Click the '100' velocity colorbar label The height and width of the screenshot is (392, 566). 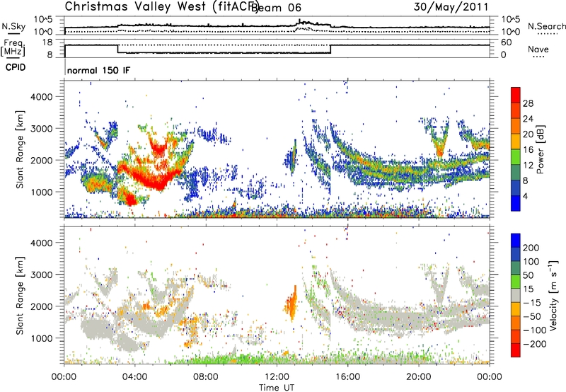tap(531, 262)
